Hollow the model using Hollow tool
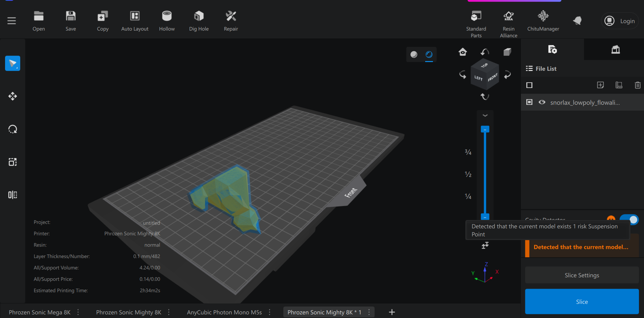 167,21
